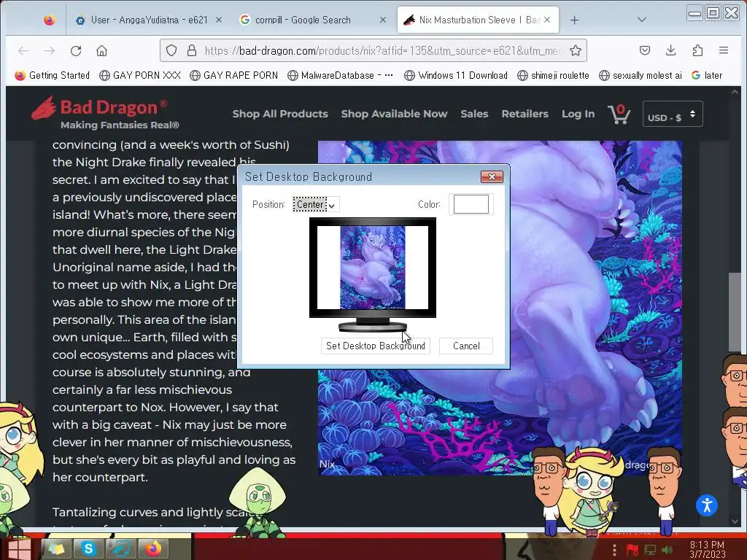The height and width of the screenshot is (560, 747).
Task: Open File Explorer from the taskbar
Action: [x=56, y=549]
